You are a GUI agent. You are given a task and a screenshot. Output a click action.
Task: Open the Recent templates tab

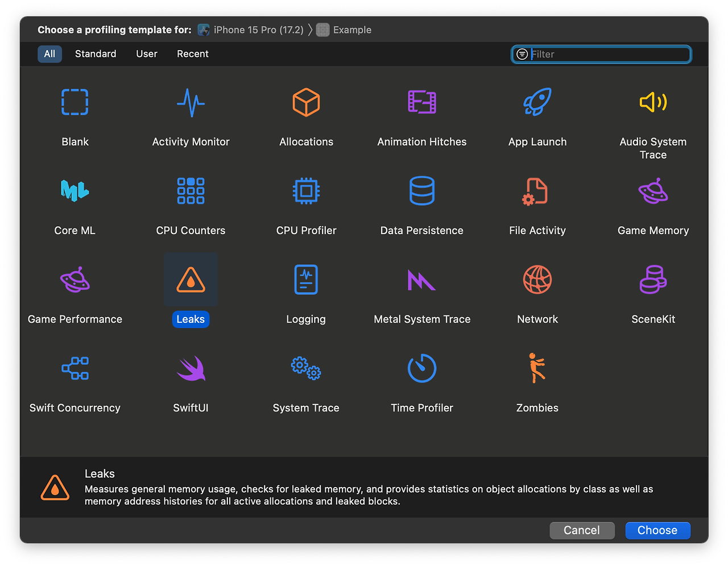pos(193,54)
